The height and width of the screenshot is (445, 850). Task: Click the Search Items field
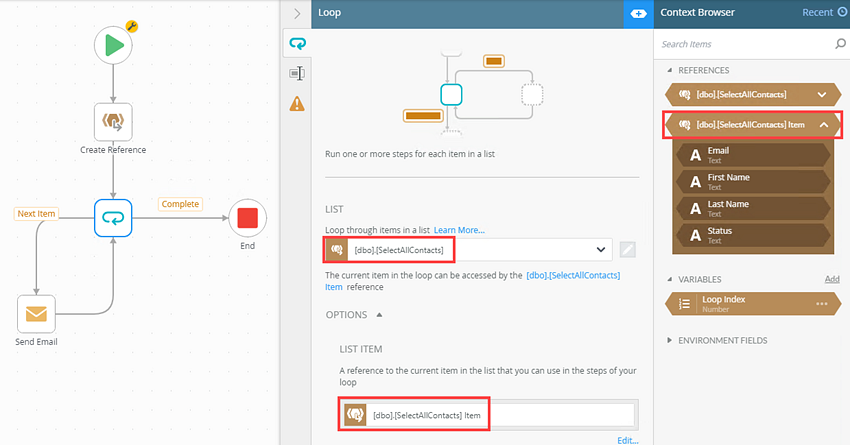745,44
